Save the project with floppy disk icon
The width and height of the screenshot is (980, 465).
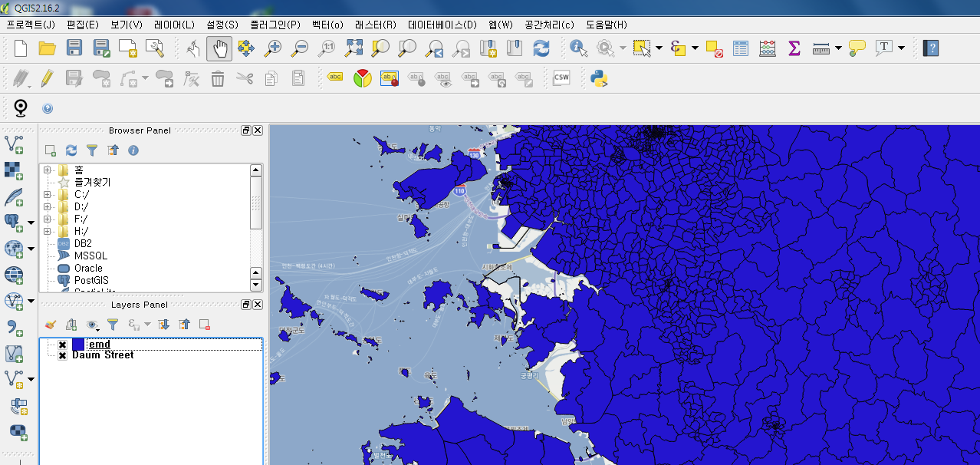tap(74, 48)
